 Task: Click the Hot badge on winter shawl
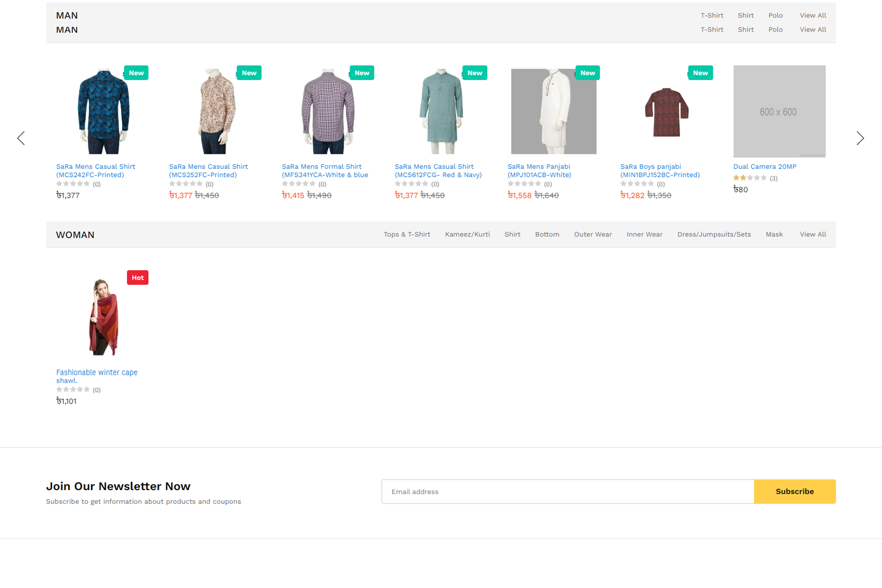click(137, 277)
